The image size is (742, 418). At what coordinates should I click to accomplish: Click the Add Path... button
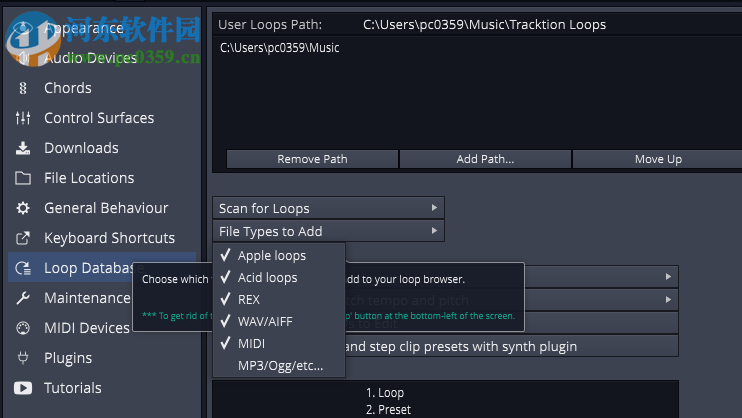485,159
